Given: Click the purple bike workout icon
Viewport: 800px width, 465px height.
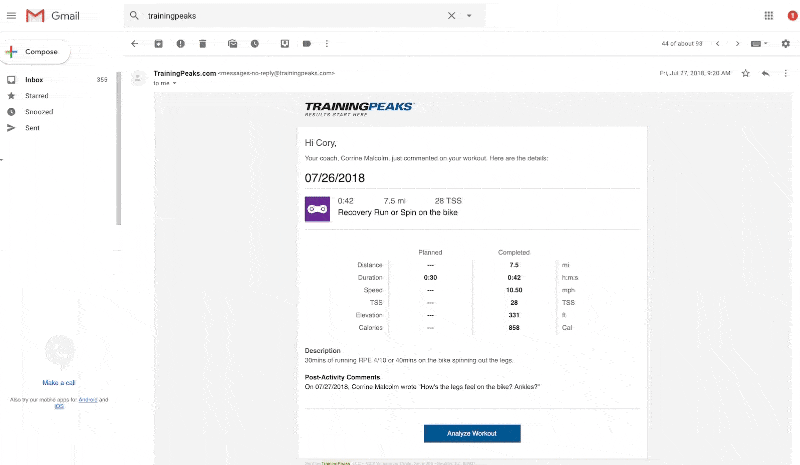Looking at the screenshot, I should [317, 209].
